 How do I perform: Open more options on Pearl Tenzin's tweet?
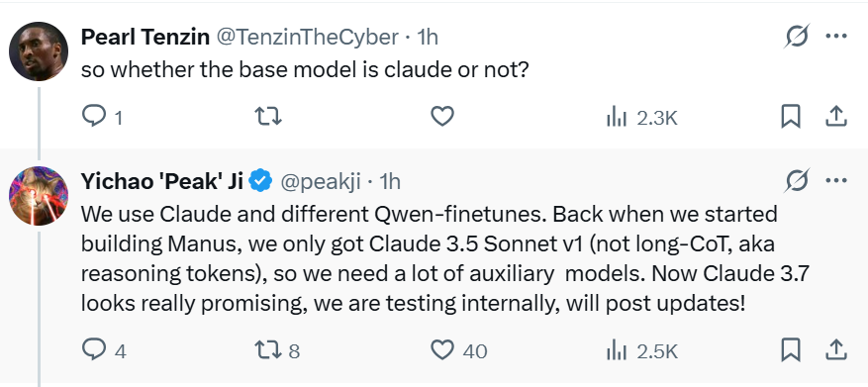[x=836, y=37]
